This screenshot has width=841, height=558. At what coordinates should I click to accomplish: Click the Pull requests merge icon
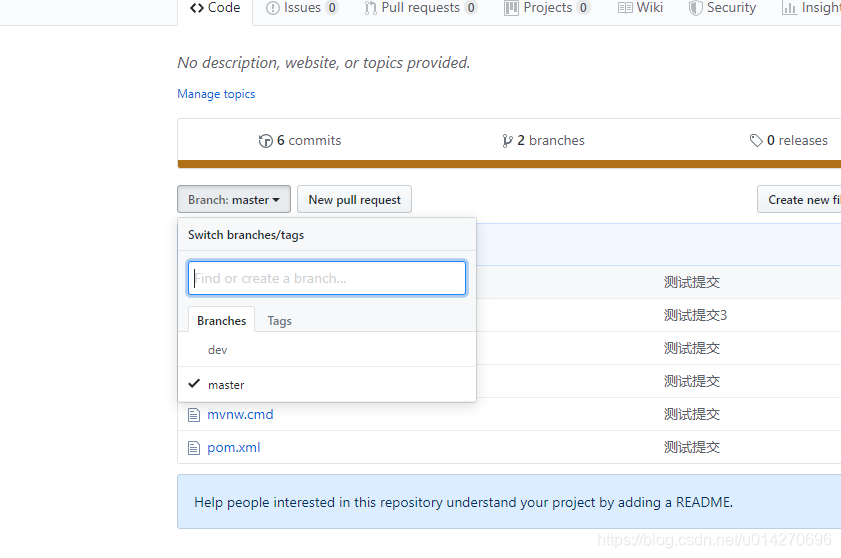371,8
